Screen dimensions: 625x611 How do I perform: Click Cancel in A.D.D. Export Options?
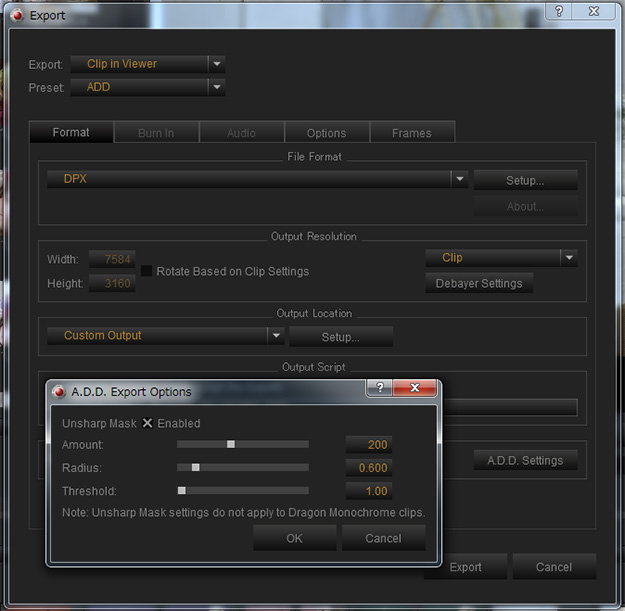point(383,538)
